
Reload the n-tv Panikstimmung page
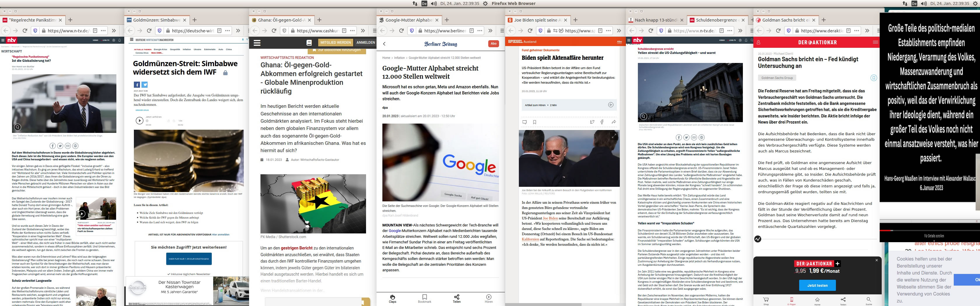(x=25, y=31)
